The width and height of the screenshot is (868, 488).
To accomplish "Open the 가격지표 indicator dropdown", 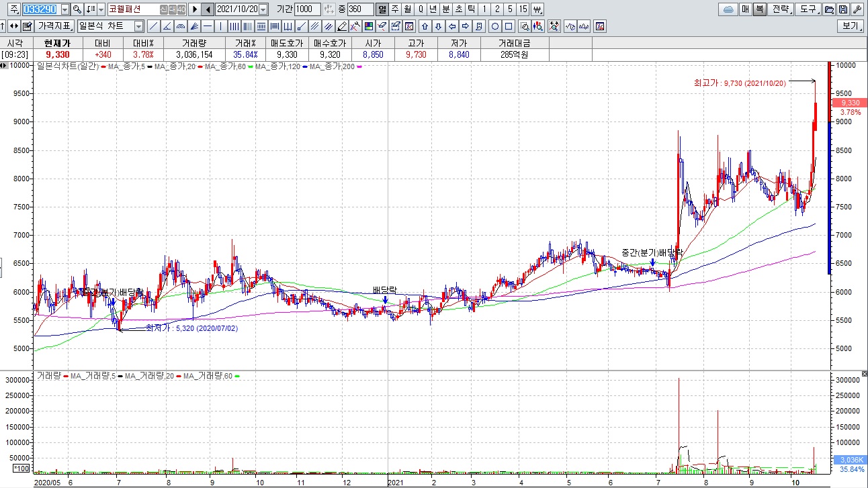I will coord(54,26).
